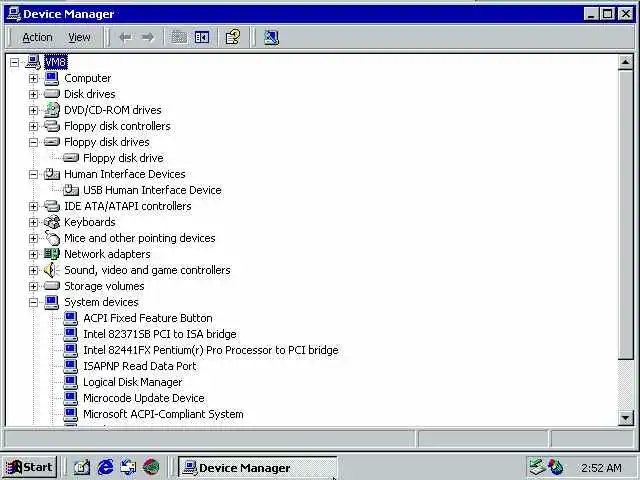This screenshot has height=480, width=640.
Task: Collapse the System devices category
Action: [33, 302]
